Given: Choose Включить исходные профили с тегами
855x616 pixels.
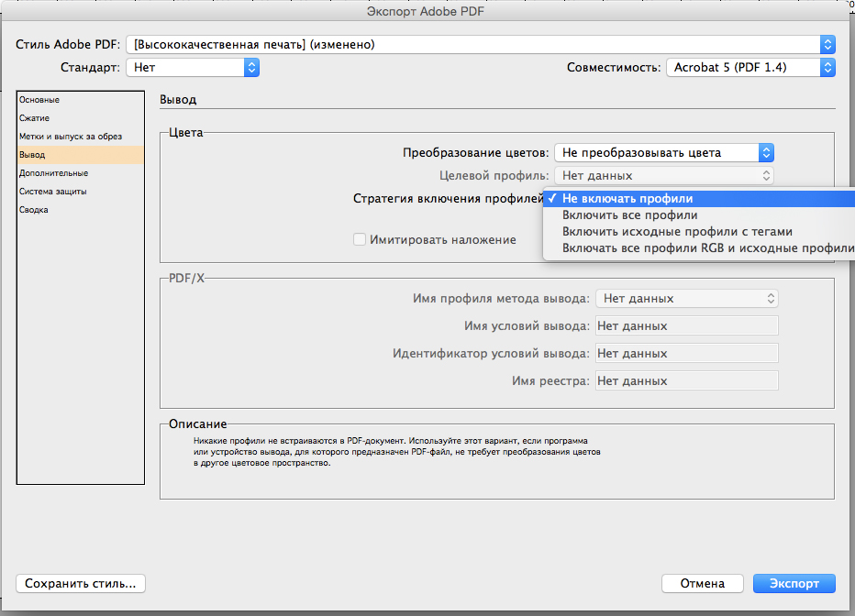Looking at the screenshot, I should tap(699, 232).
